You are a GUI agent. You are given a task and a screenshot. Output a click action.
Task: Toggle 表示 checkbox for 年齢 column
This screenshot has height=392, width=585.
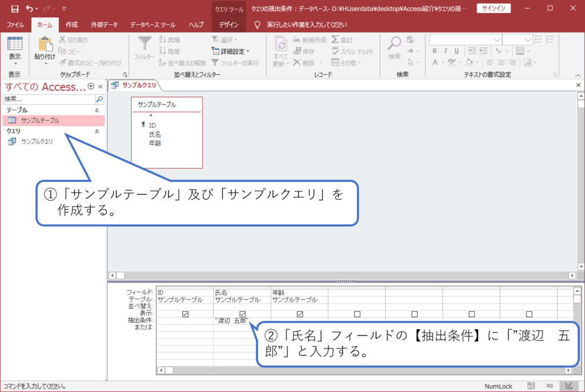click(x=300, y=314)
